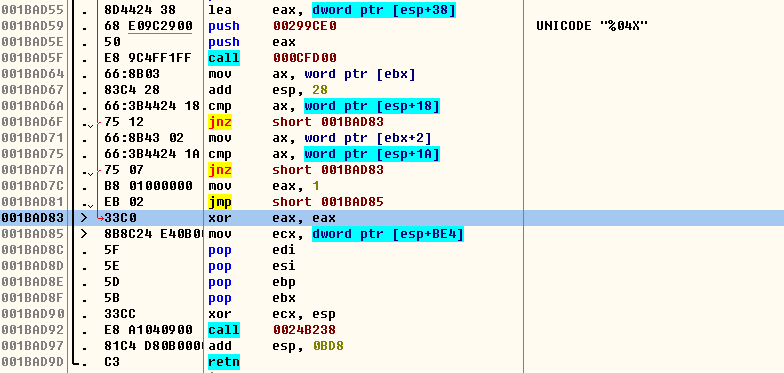Select address 001BAD67

[x=32, y=90]
